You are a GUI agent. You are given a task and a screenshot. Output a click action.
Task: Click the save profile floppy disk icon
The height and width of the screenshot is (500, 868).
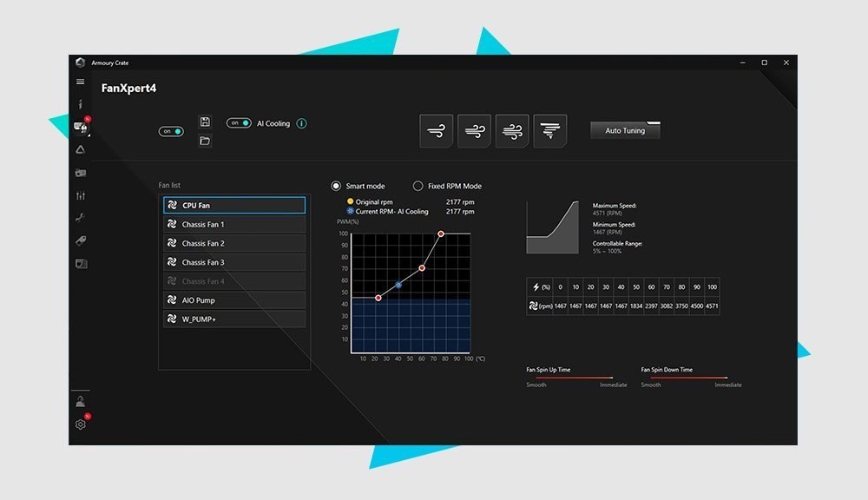205,122
